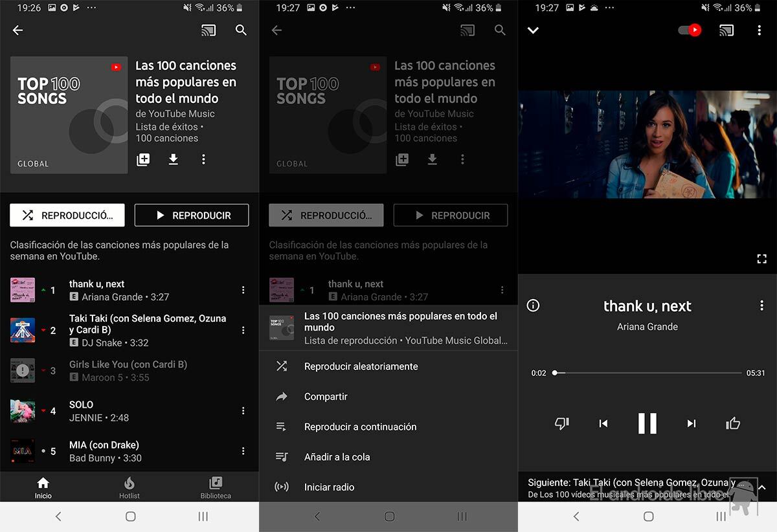
Task: Open recent apps under first screen
Action: pyautogui.click(x=203, y=516)
